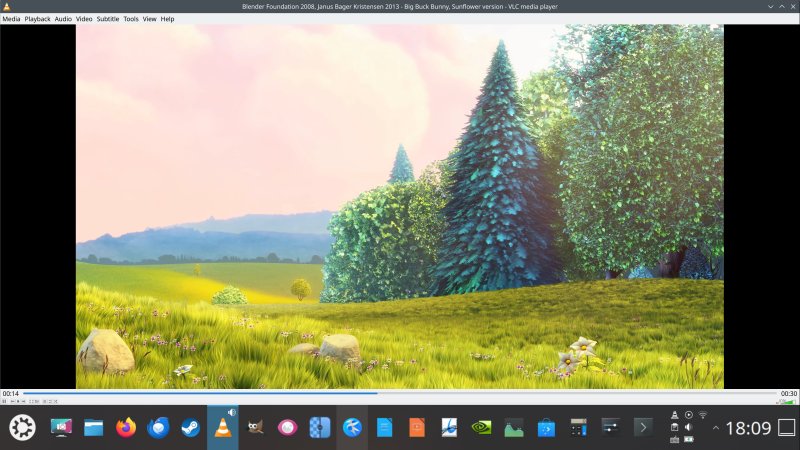The image size is (800, 450).
Task: Open the Audio menu
Action: (x=63, y=19)
